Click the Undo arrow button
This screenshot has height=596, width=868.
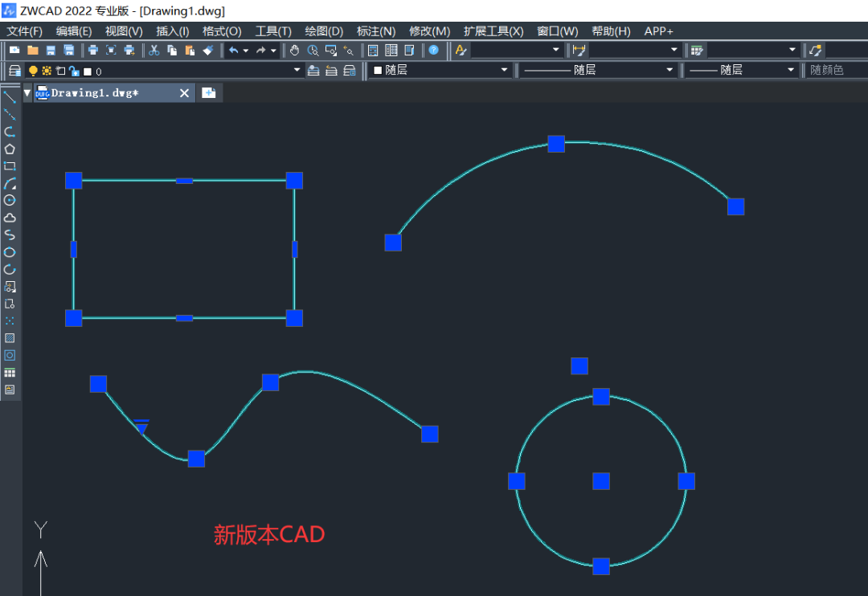234,51
